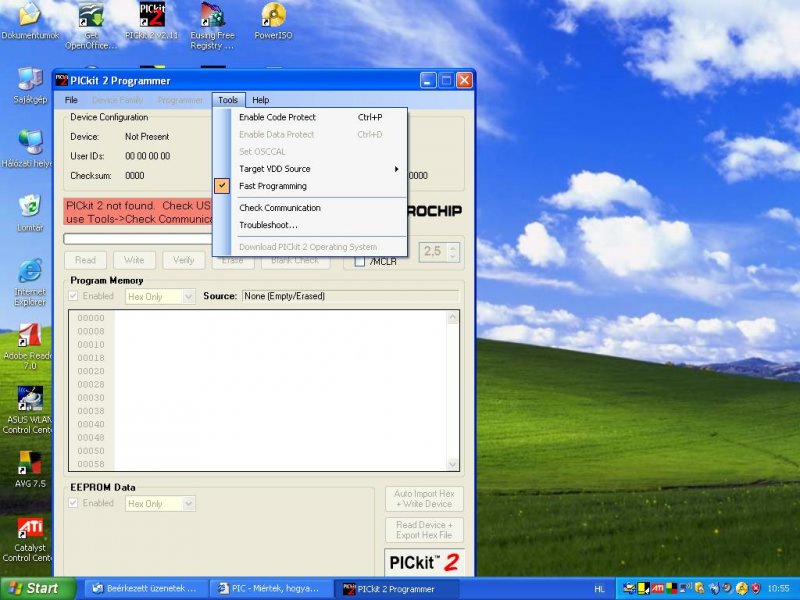Tick the /MCLR checkbox
This screenshot has height=600, width=800.
point(360,262)
